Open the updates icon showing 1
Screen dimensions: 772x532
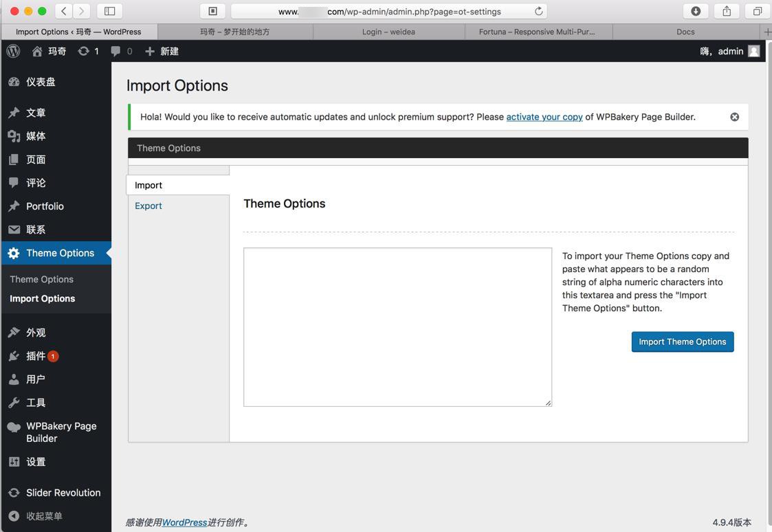(x=84, y=51)
